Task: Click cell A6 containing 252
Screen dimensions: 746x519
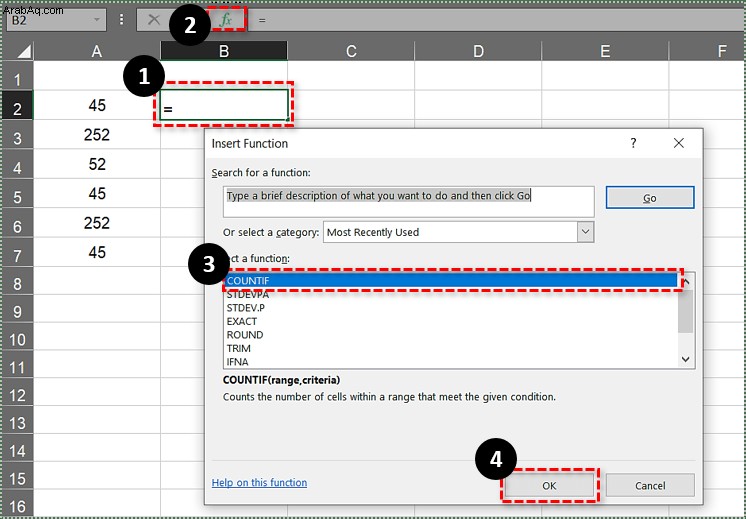Action: 97,223
